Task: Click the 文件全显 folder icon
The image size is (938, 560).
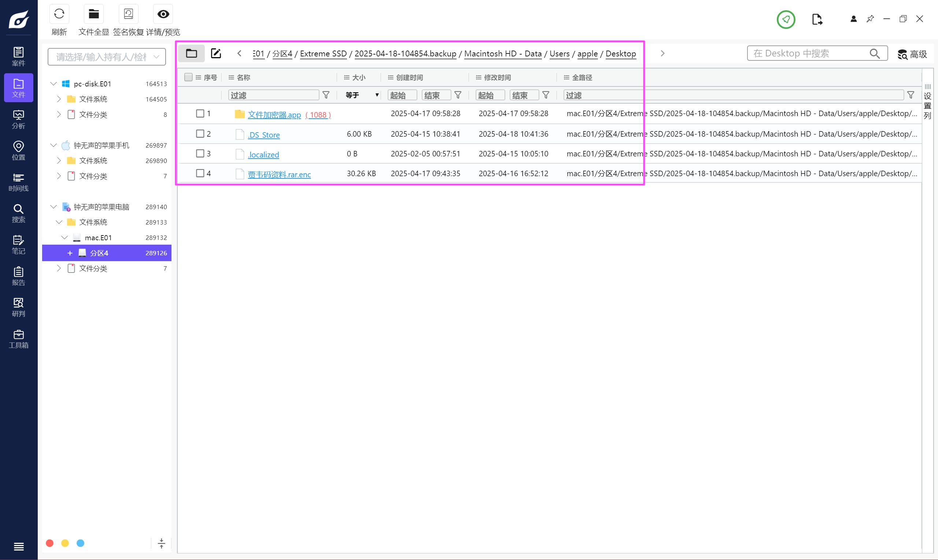Action: [93, 14]
